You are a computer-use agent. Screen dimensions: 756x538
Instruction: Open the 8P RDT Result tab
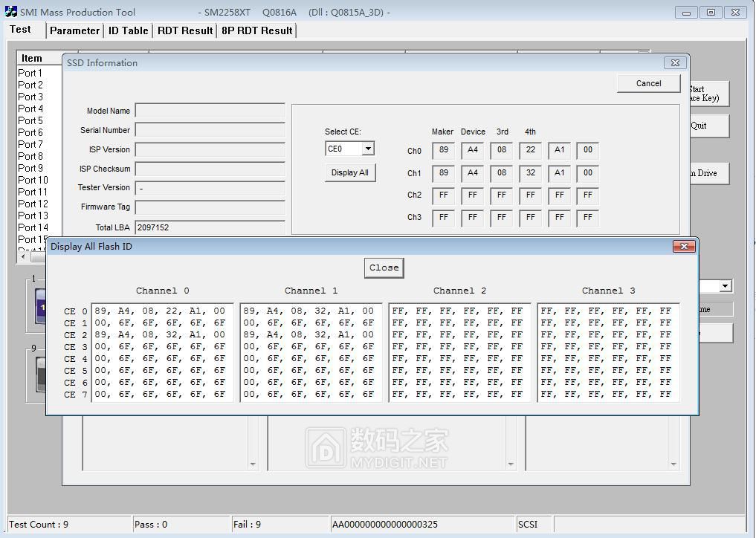click(x=256, y=30)
